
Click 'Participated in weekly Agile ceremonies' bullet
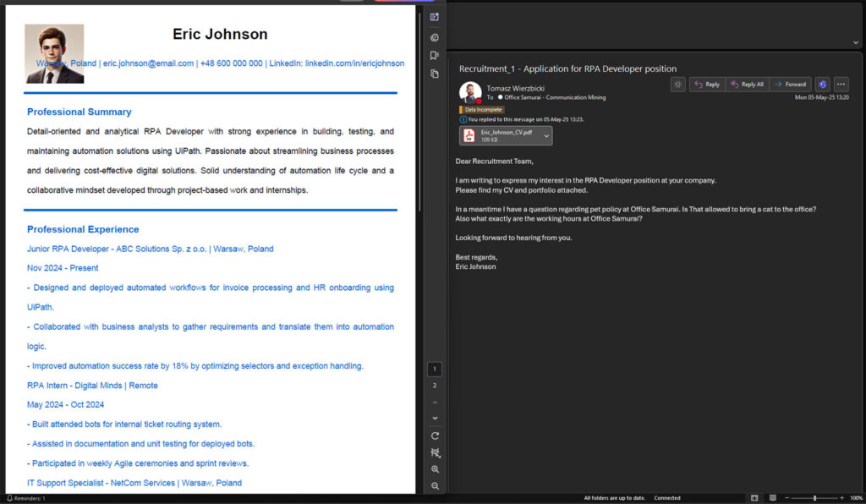[138, 463]
